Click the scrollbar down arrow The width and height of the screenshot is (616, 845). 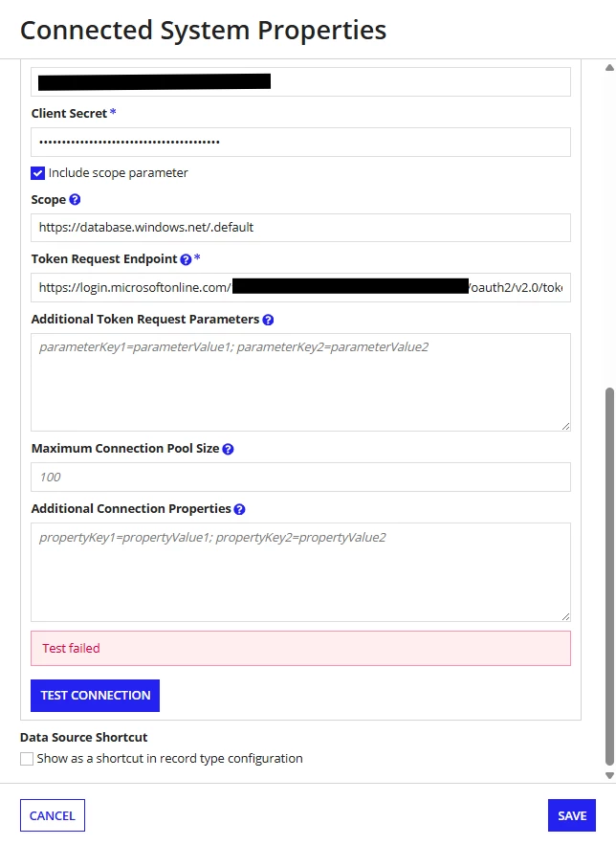point(609,776)
